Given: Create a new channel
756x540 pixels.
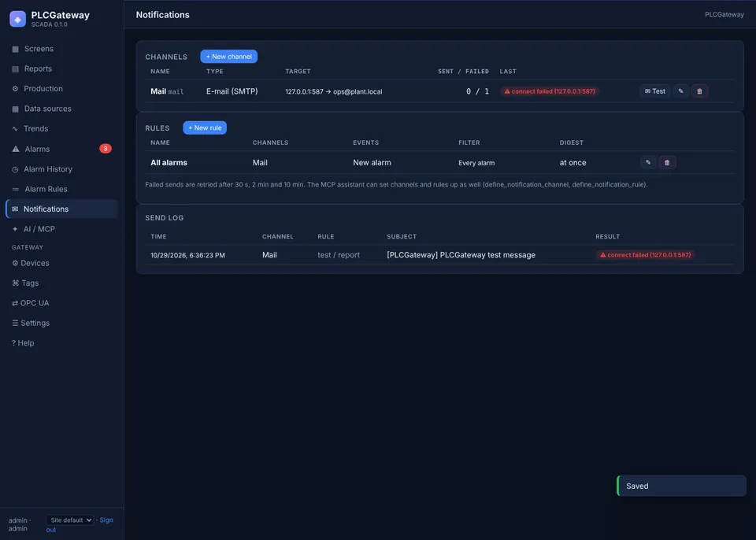Looking at the screenshot, I should coord(229,57).
